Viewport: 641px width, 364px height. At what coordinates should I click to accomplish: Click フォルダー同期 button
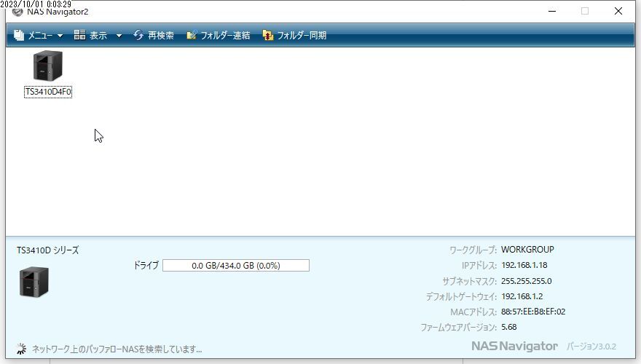[x=294, y=36]
